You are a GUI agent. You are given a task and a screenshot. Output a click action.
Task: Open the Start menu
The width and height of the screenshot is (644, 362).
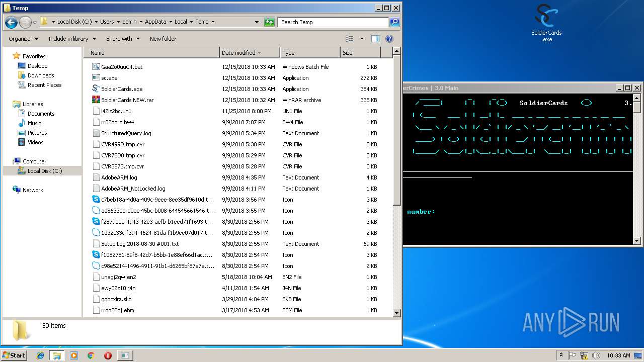14,355
